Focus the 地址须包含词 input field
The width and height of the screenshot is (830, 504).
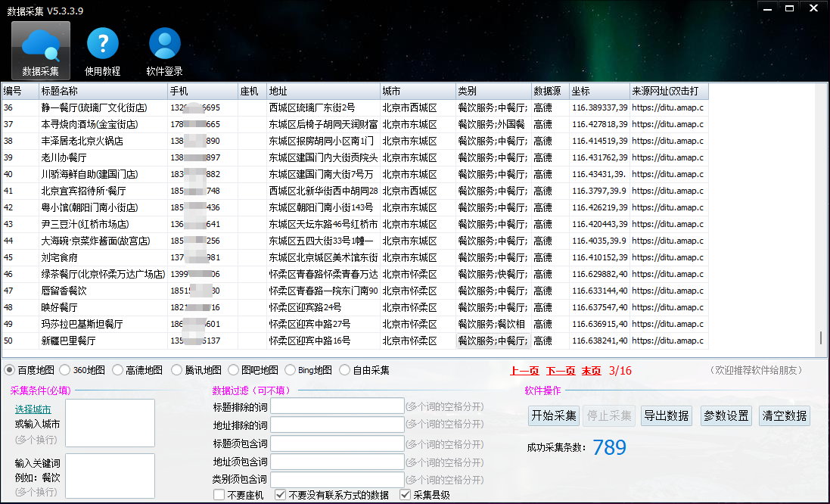[337, 462]
